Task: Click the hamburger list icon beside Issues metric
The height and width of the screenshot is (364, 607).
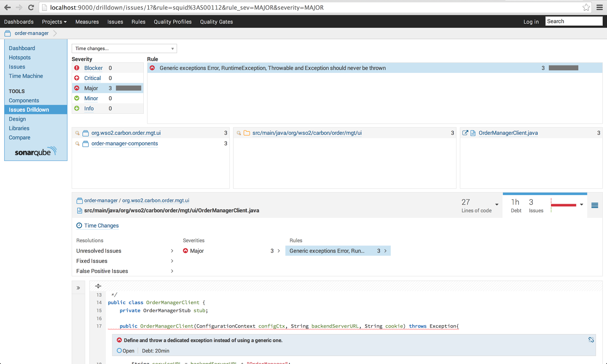Action: coord(594,205)
